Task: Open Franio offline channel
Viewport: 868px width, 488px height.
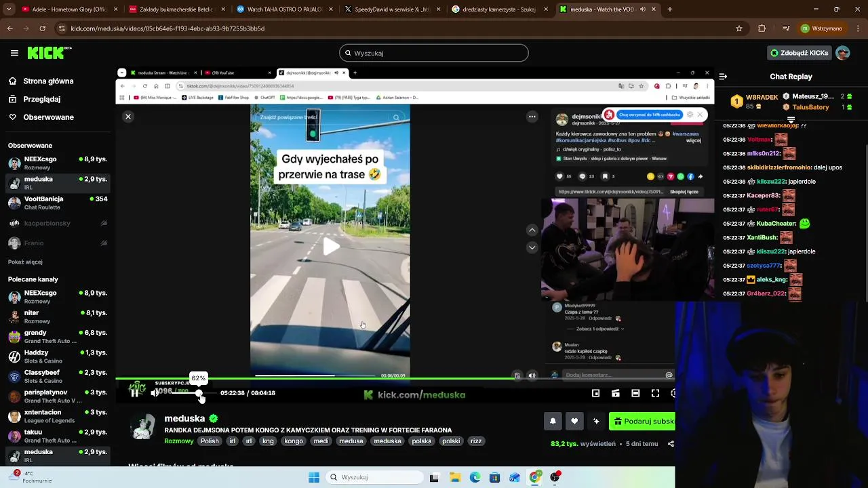Action: tap(57, 243)
